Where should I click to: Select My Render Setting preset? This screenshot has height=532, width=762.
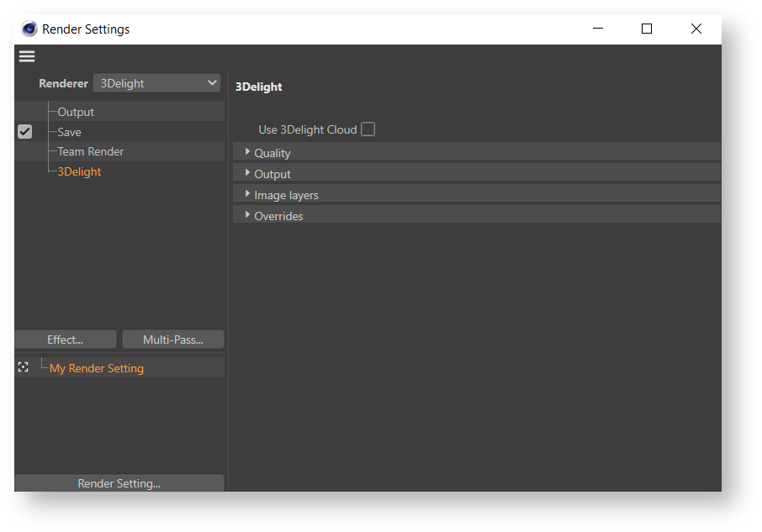pos(97,368)
